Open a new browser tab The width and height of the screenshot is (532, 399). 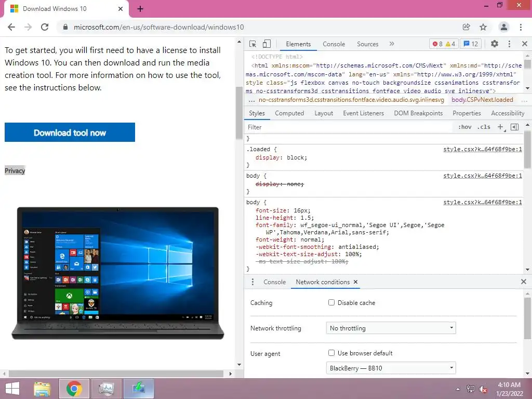tap(140, 9)
